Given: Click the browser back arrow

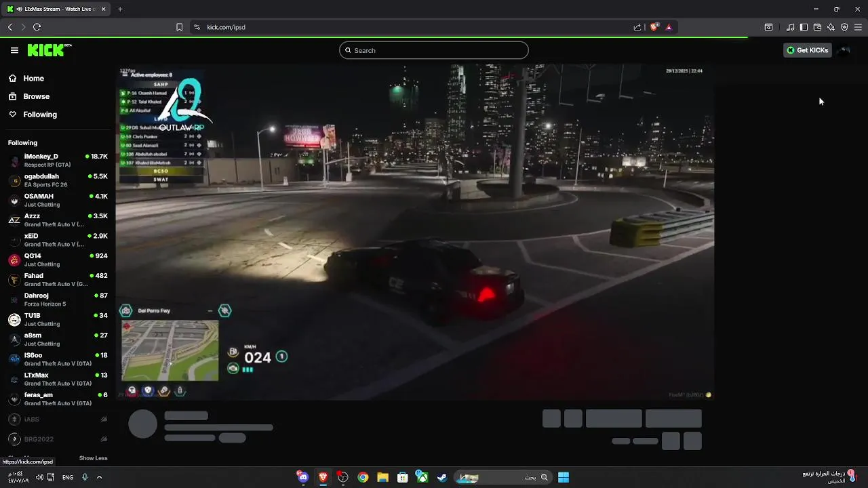Looking at the screenshot, I should coord(10,27).
